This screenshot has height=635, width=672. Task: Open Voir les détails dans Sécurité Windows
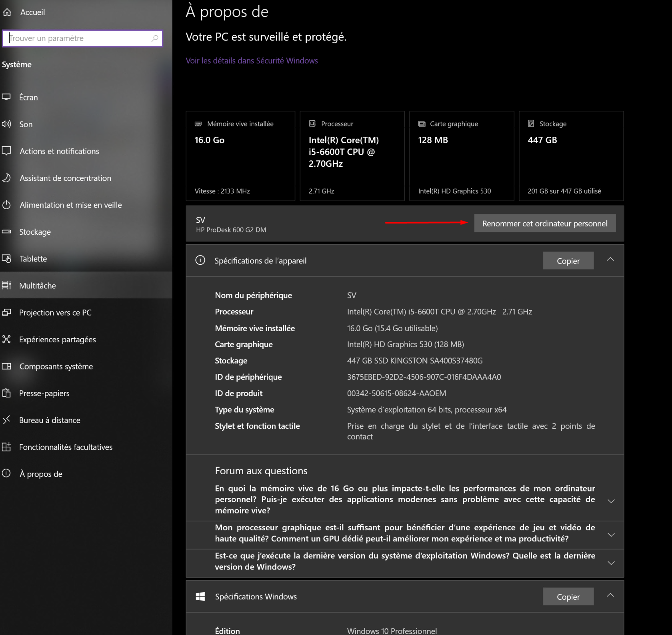tap(252, 60)
